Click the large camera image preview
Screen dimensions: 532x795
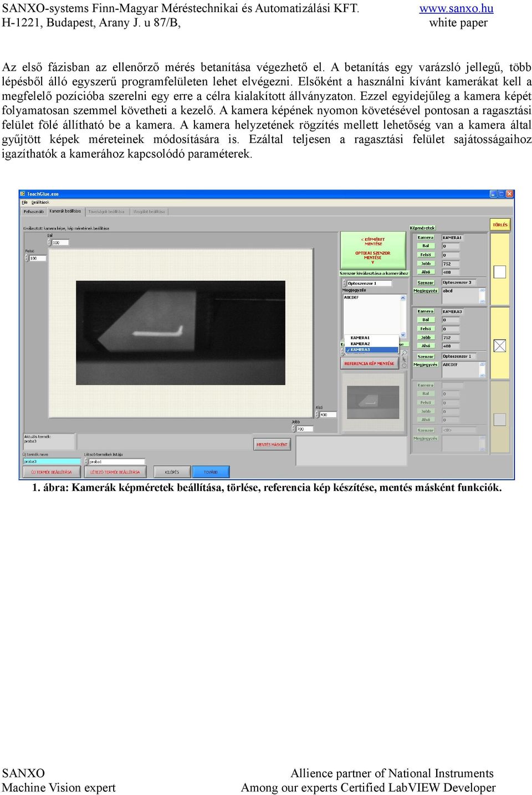coord(181,332)
